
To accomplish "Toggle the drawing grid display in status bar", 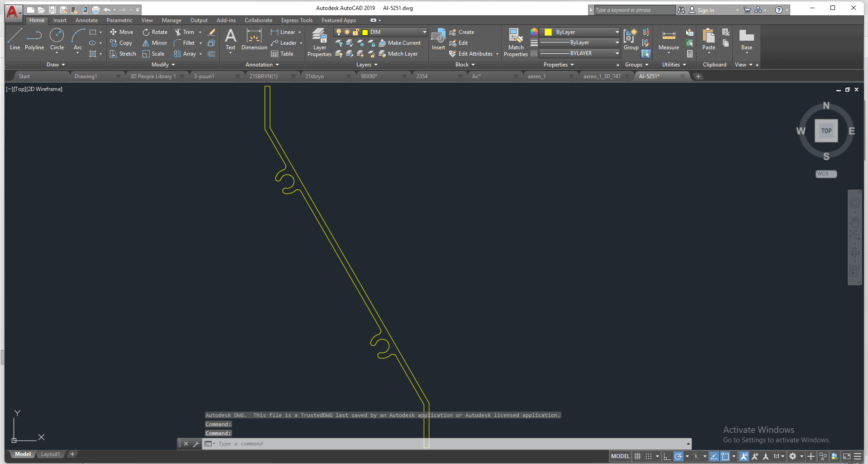I will tap(637, 456).
